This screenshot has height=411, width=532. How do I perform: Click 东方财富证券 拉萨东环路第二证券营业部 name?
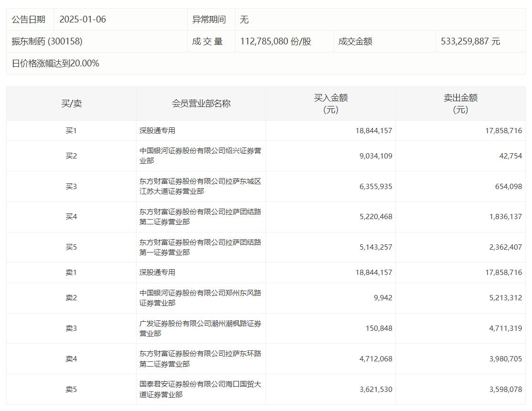(x=200, y=359)
